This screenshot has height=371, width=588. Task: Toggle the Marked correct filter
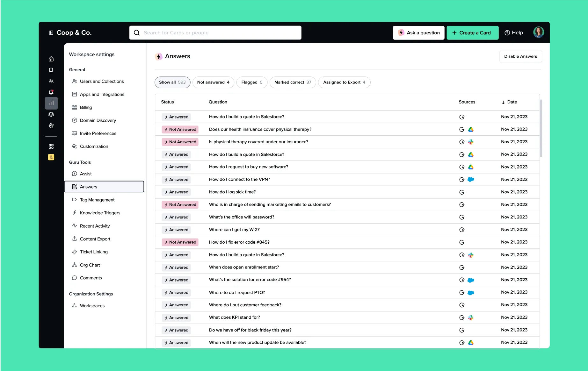point(292,82)
